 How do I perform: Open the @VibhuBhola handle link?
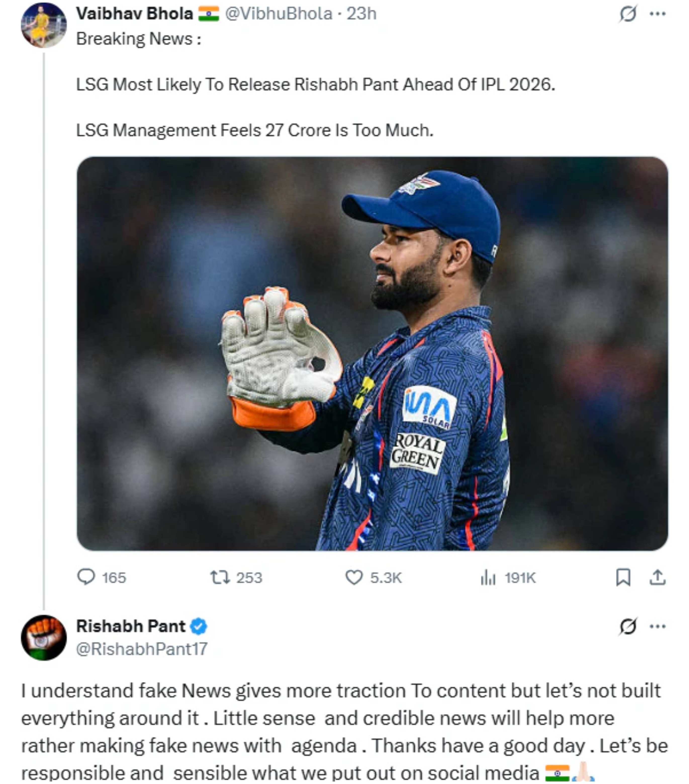point(279,14)
